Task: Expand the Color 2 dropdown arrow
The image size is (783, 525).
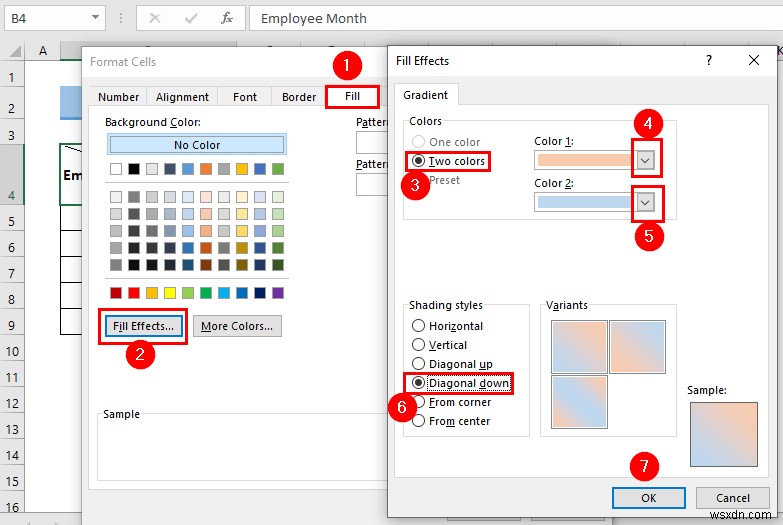Action: point(645,202)
